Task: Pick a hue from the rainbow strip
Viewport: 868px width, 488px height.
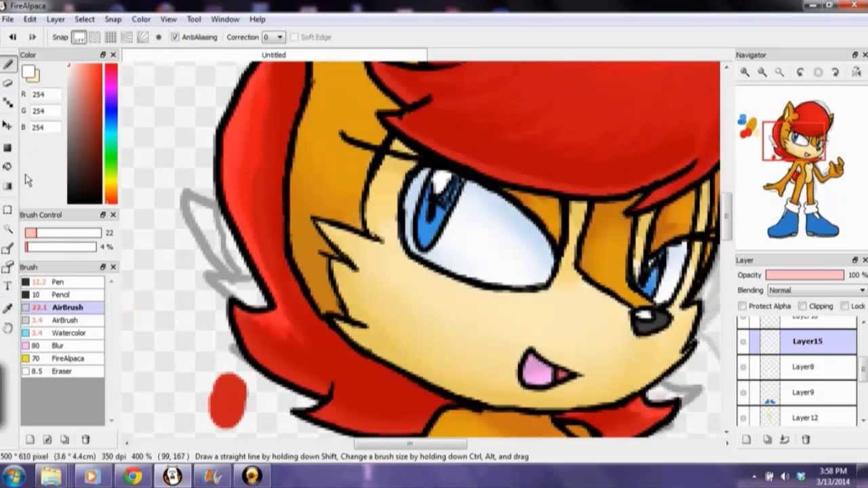Action: pos(111,134)
